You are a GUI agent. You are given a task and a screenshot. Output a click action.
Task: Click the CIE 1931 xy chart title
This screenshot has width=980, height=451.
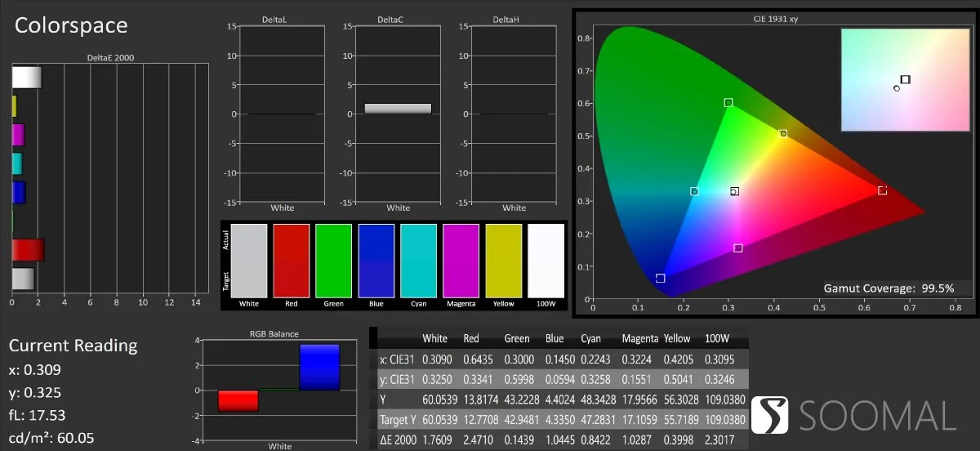[775, 18]
